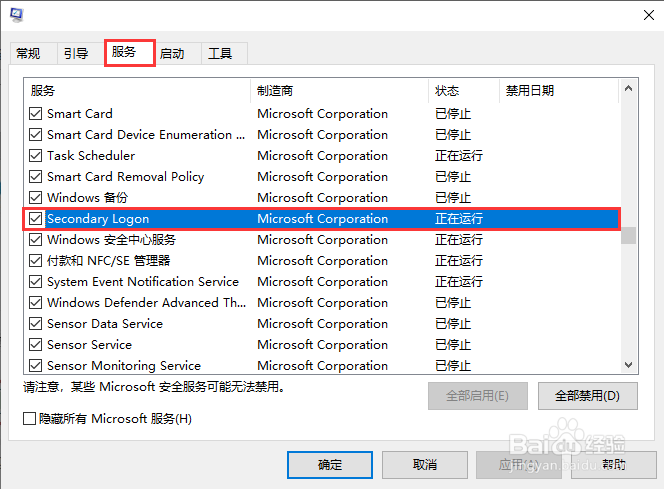Click the 应用 button
Screen dimensions: 664x489
[x=519, y=465]
